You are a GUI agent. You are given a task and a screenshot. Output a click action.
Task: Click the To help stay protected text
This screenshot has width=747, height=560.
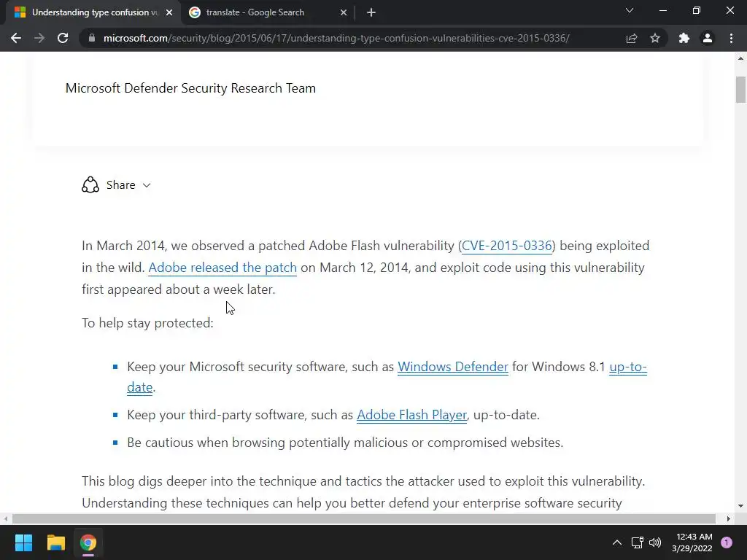click(x=147, y=323)
